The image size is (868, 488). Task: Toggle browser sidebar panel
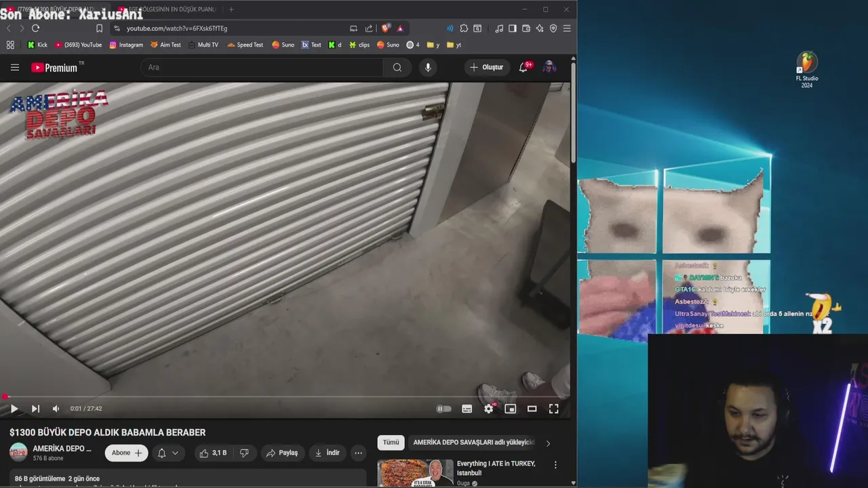pyautogui.click(x=513, y=28)
